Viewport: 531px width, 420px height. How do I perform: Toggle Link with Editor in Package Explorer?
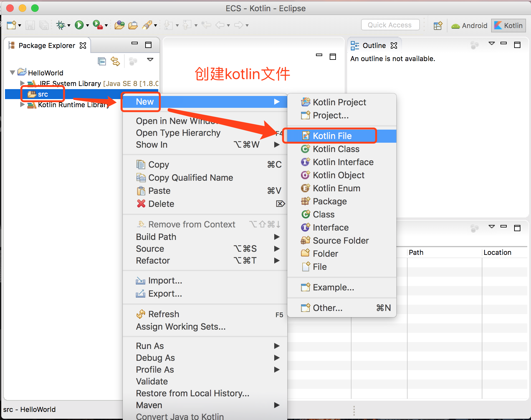pos(116,61)
